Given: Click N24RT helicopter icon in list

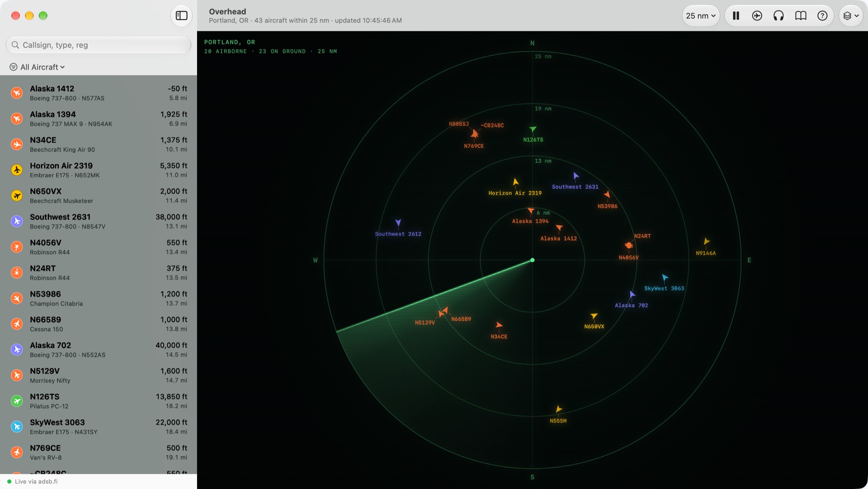Looking at the screenshot, I should [16, 272].
